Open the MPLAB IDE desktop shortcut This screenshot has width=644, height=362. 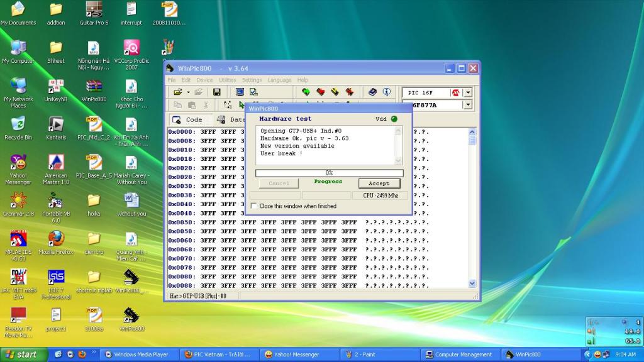click(18, 239)
